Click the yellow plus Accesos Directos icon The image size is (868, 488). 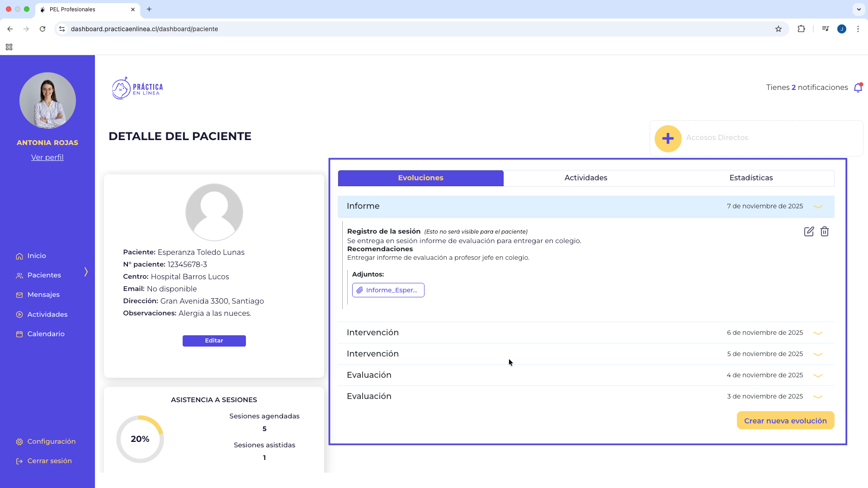tap(668, 138)
